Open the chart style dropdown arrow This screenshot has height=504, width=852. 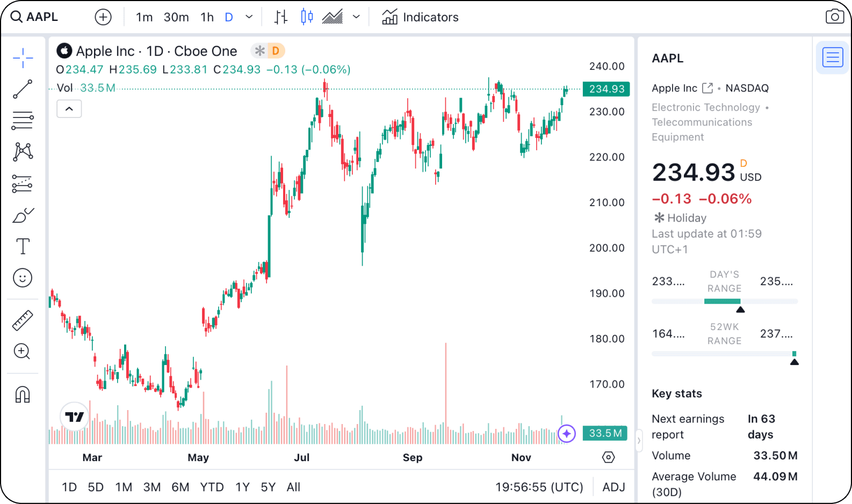click(356, 17)
